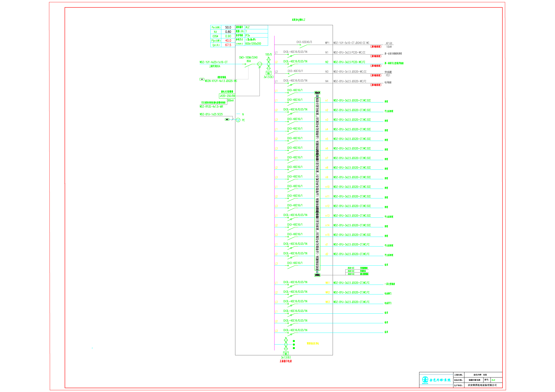Select the Pjs(kW) value 40.0
The image size is (555, 392).
pyautogui.click(x=228, y=41)
